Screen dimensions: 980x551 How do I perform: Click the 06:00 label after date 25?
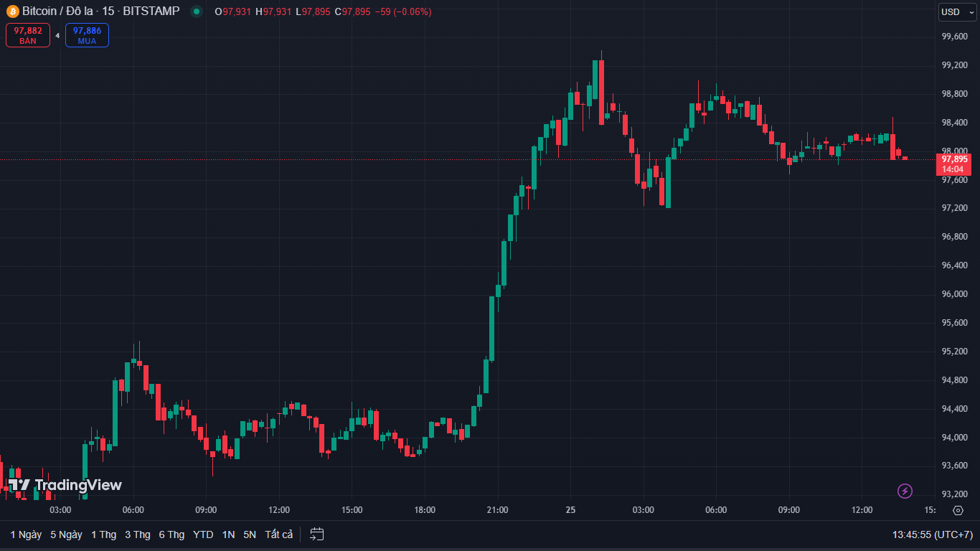pyautogui.click(x=716, y=510)
